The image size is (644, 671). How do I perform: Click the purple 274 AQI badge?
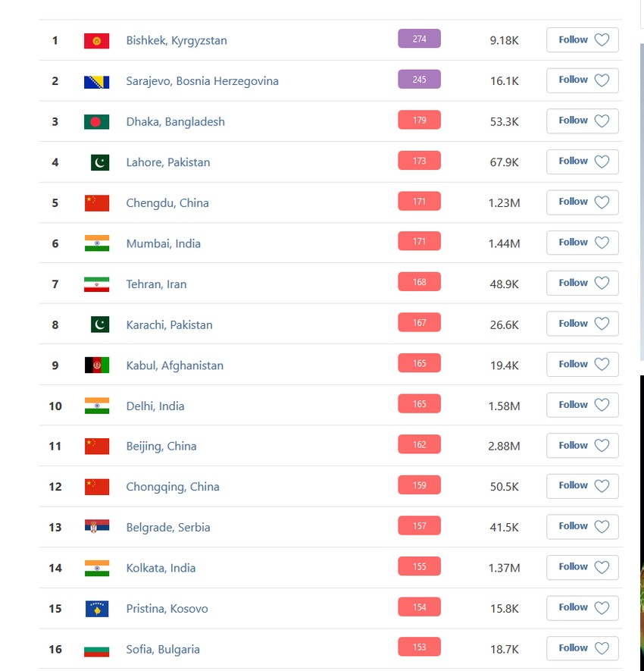tap(419, 39)
